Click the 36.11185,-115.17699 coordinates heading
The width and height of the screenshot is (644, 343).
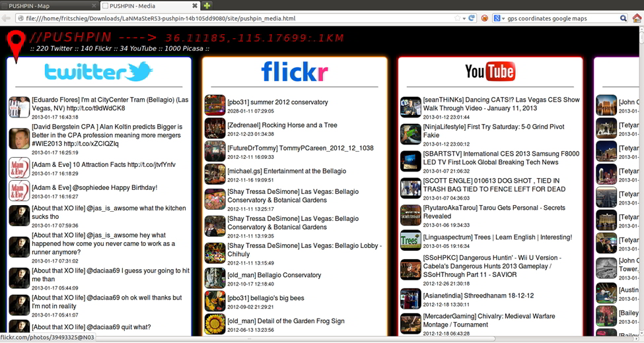coord(255,38)
